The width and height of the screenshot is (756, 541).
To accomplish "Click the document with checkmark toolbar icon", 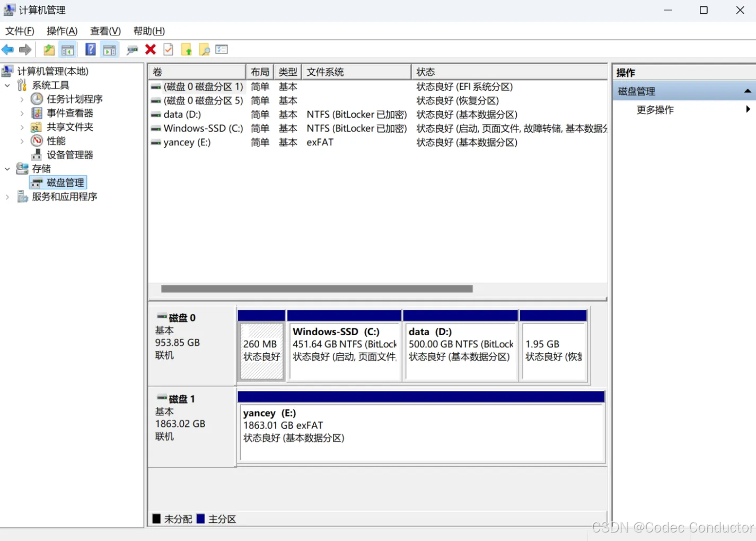I will (168, 50).
